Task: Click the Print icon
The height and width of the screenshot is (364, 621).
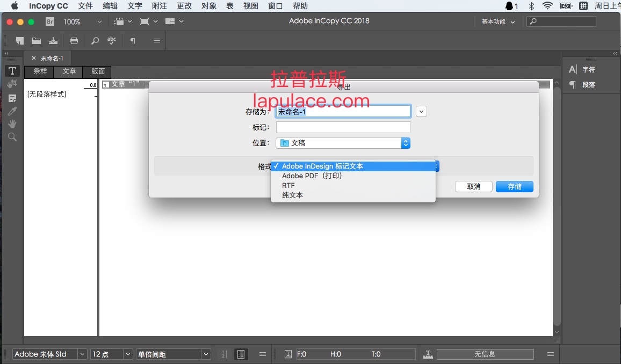Action: [74, 40]
